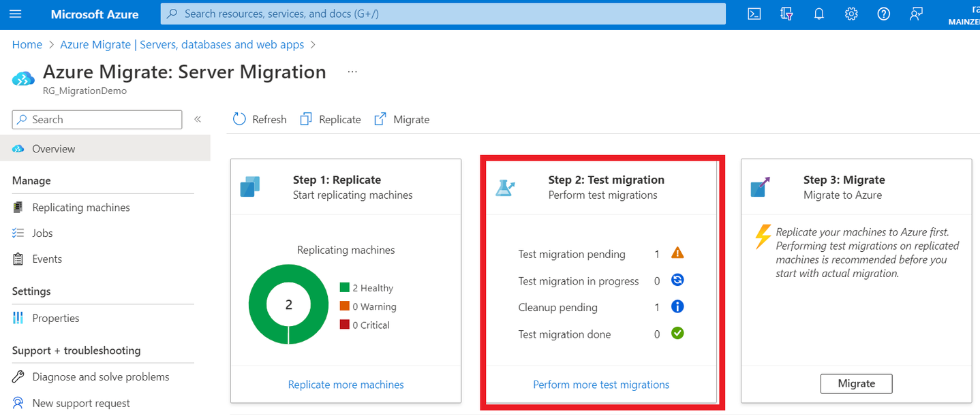
Task: Open the help question mark icon
Action: click(884, 14)
